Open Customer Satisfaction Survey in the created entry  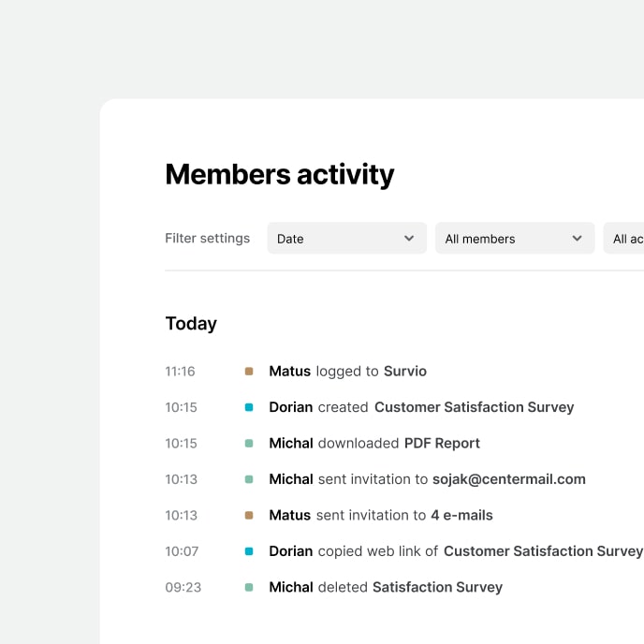tap(474, 407)
